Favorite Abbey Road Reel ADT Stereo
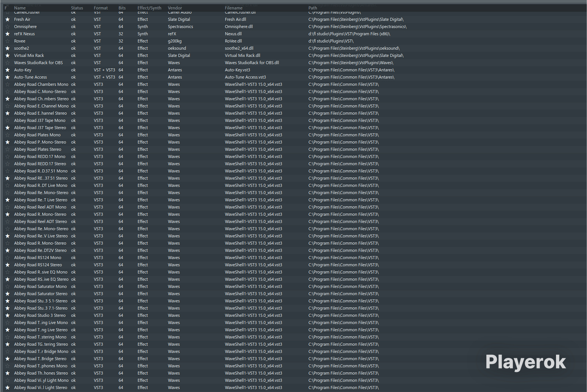 (7, 221)
